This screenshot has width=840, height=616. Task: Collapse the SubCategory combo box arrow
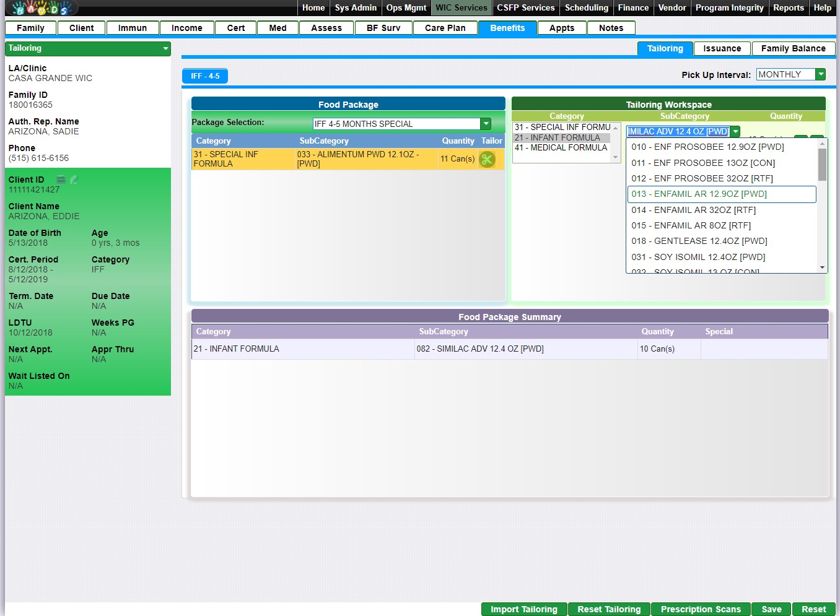click(735, 131)
